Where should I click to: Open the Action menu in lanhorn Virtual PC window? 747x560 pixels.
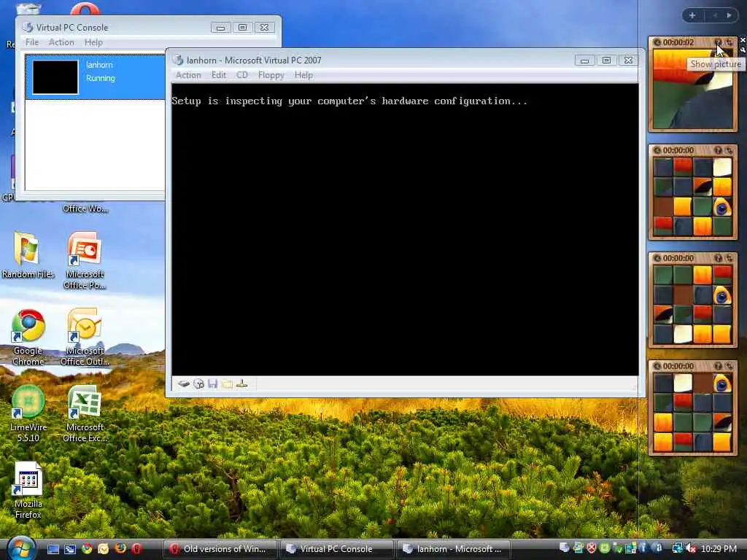pyautogui.click(x=188, y=75)
